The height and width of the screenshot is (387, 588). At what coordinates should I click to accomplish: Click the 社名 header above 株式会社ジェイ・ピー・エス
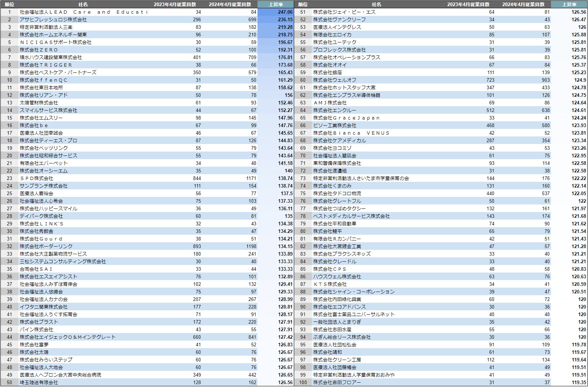point(377,4)
